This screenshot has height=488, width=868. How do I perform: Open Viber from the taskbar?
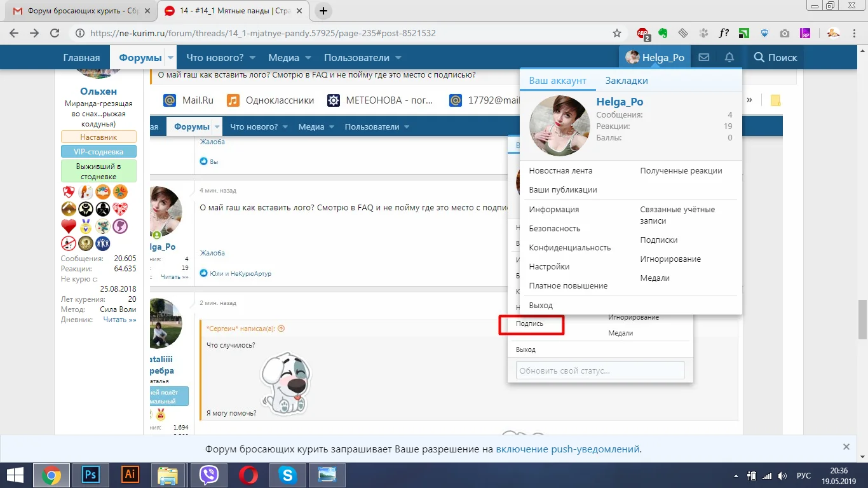pyautogui.click(x=208, y=475)
